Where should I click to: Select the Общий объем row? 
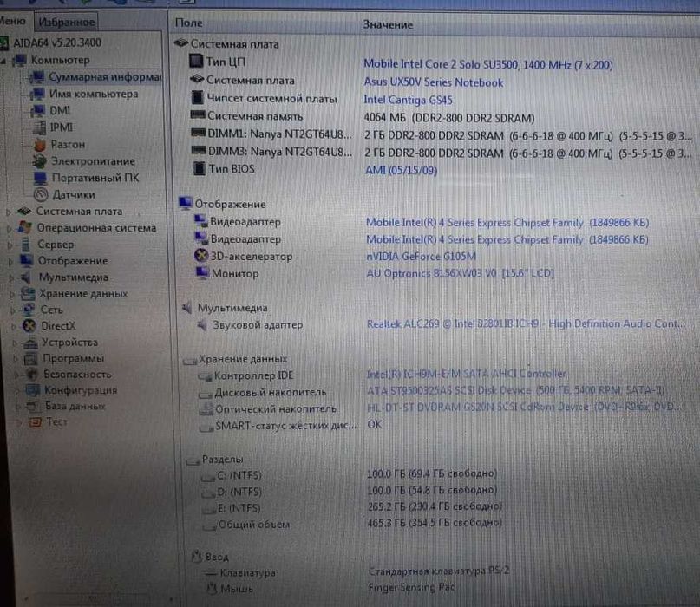click(x=353, y=524)
